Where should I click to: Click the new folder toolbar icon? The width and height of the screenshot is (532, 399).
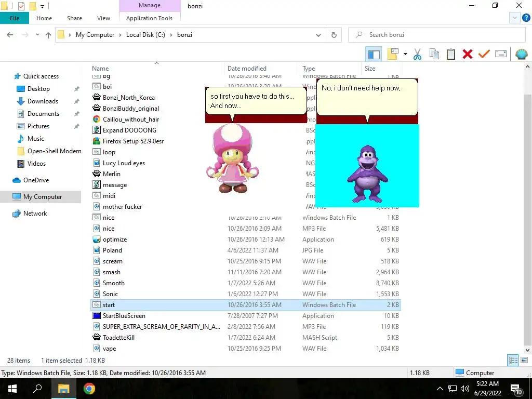coord(393,54)
